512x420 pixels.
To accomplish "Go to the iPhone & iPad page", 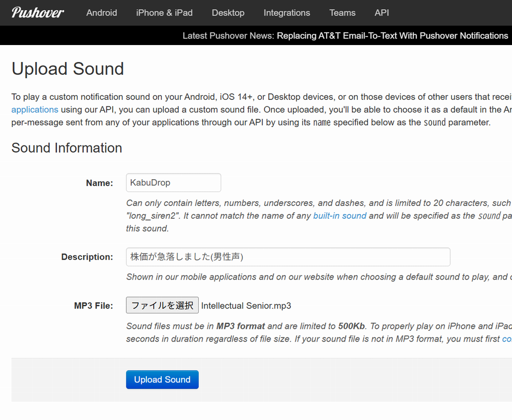I will (x=164, y=13).
